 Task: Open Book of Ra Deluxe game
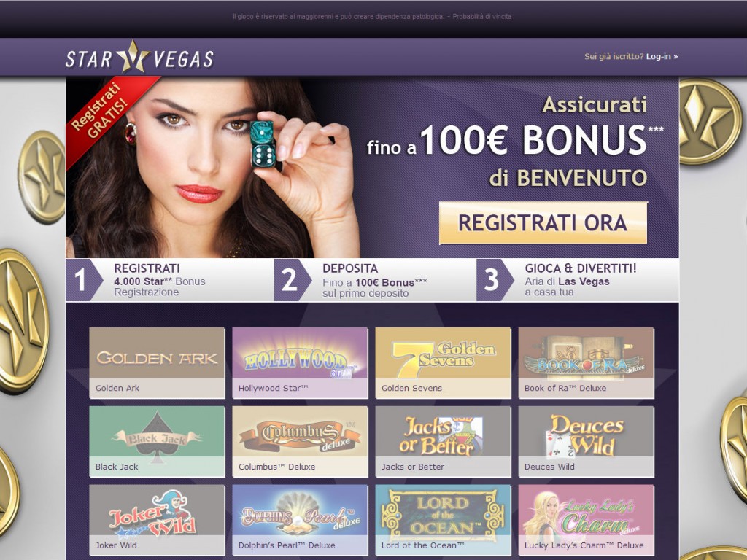click(587, 363)
